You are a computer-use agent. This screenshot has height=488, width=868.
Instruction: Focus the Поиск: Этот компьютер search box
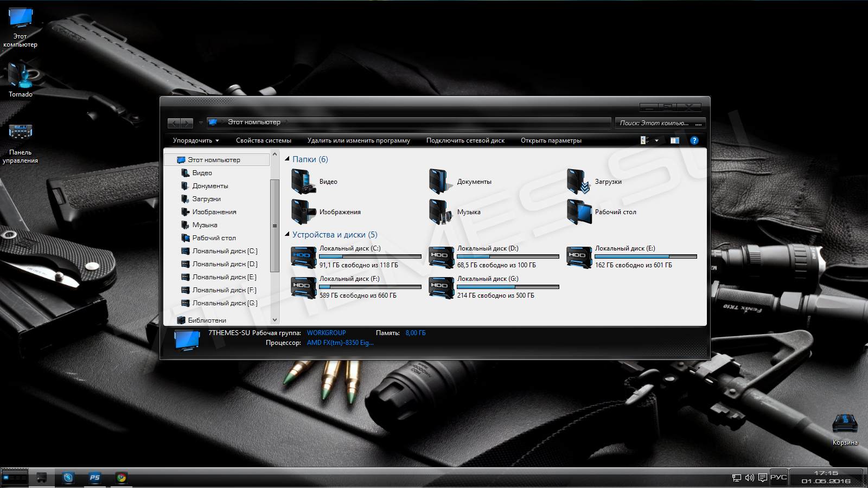(660, 123)
